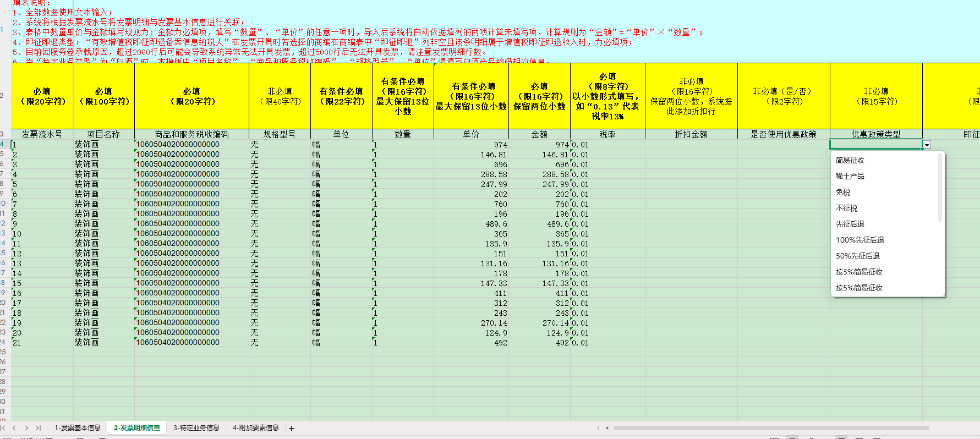This screenshot has height=439, width=980.
Task: Open the 优惠政策类型 cell dropdown arrow
Action: click(x=927, y=145)
